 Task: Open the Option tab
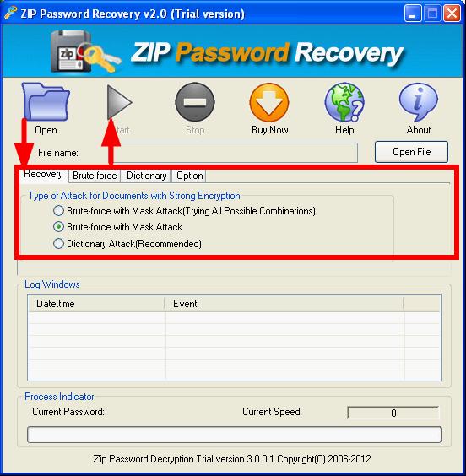[x=189, y=176]
